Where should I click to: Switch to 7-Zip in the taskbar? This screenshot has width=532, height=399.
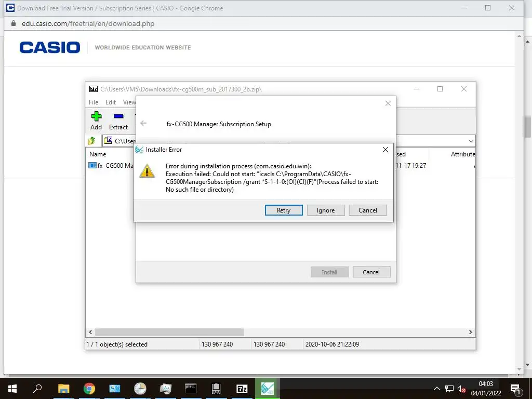point(242,388)
